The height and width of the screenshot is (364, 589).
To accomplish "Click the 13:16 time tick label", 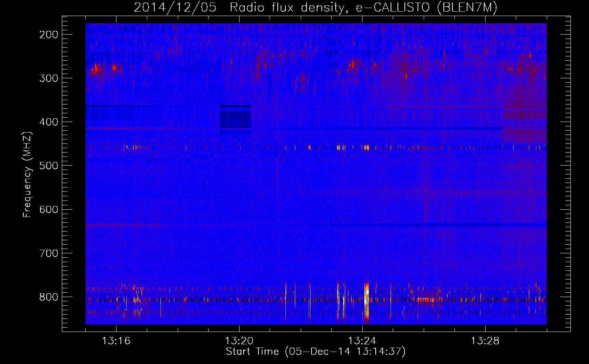I will [x=116, y=341].
